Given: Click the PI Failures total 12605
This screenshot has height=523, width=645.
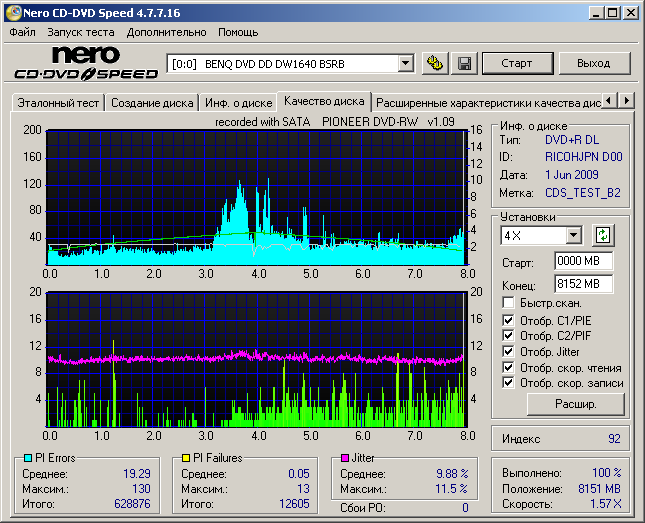Looking at the screenshot, I should tap(294, 504).
